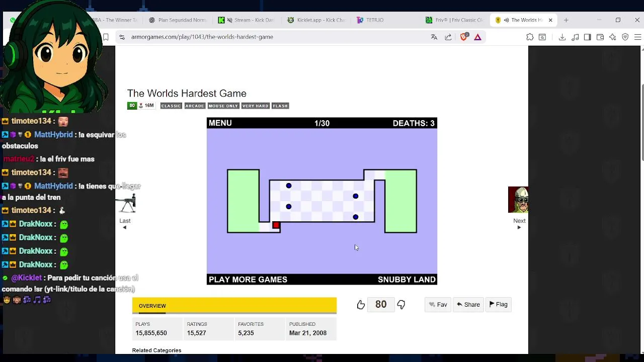The height and width of the screenshot is (362, 644).
Task: Click the green-haired avatar overlay
Action: pos(54,58)
